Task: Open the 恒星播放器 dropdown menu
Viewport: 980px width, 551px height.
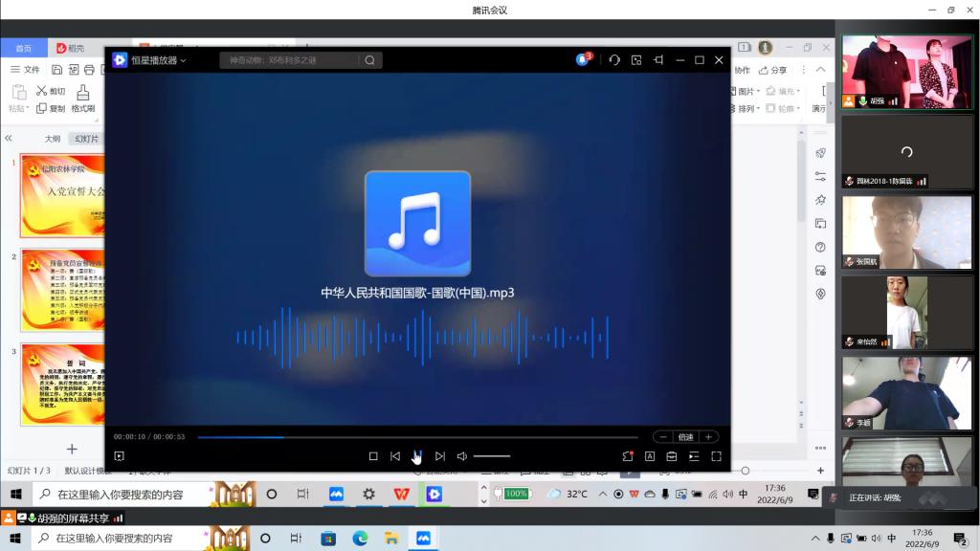Action: (x=158, y=60)
